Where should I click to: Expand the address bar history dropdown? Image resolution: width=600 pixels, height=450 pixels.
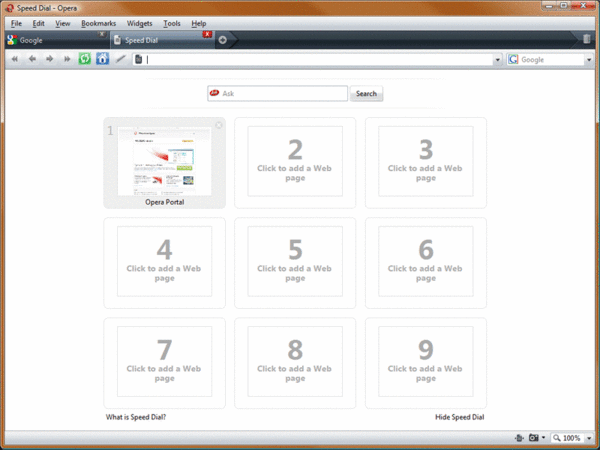(x=497, y=60)
